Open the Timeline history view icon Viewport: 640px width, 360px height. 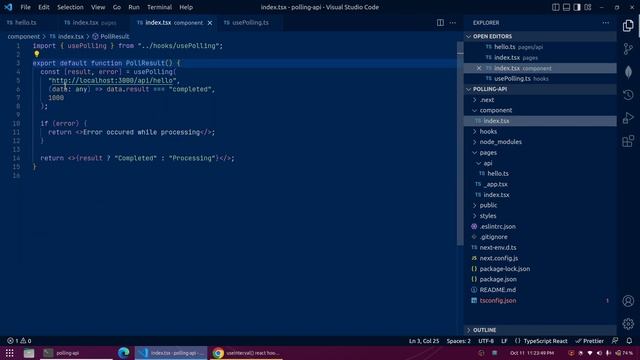point(628,95)
